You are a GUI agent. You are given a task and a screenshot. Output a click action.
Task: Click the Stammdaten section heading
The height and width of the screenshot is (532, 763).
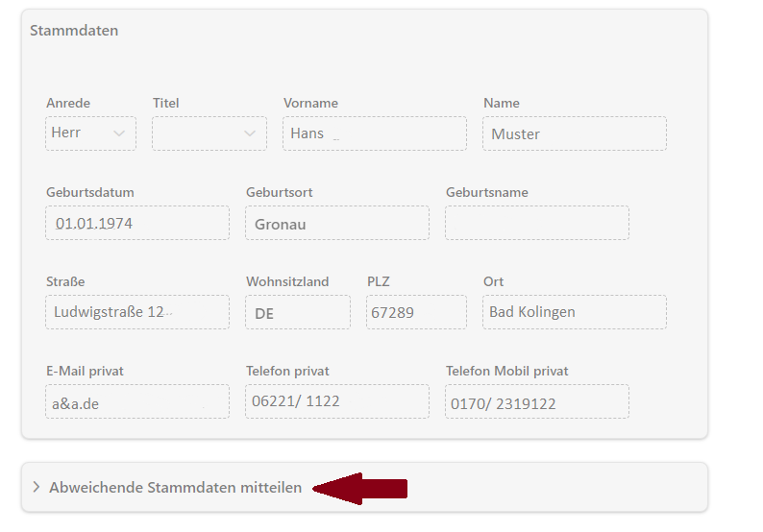click(74, 31)
